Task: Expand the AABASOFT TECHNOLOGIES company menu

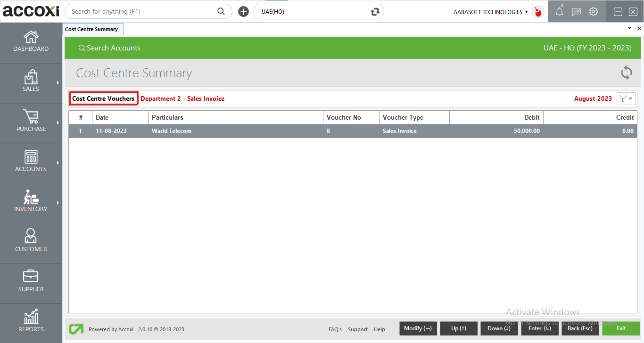Action: (x=491, y=12)
